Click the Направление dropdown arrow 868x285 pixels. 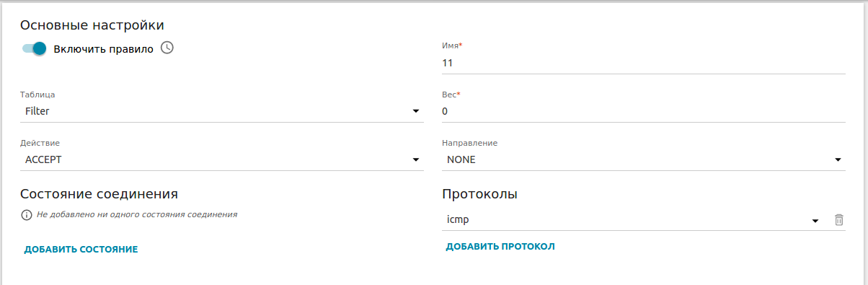[x=838, y=159]
